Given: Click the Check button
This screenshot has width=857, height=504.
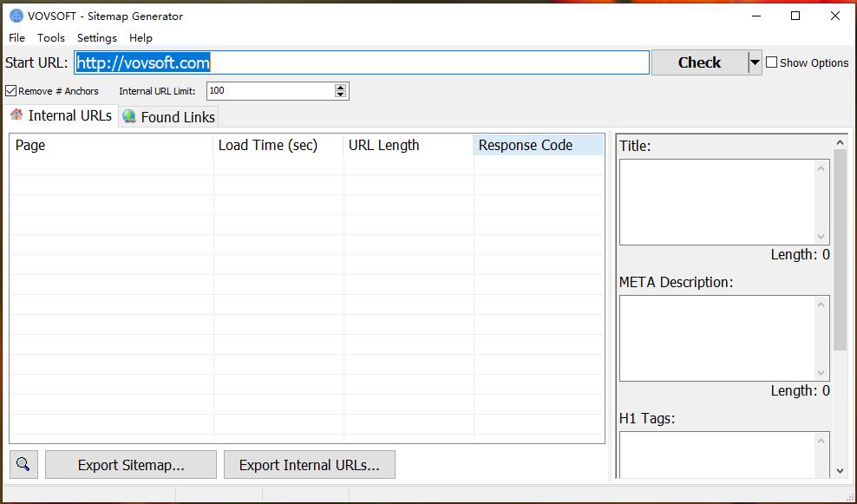Looking at the screenshot, I should 700,62.
